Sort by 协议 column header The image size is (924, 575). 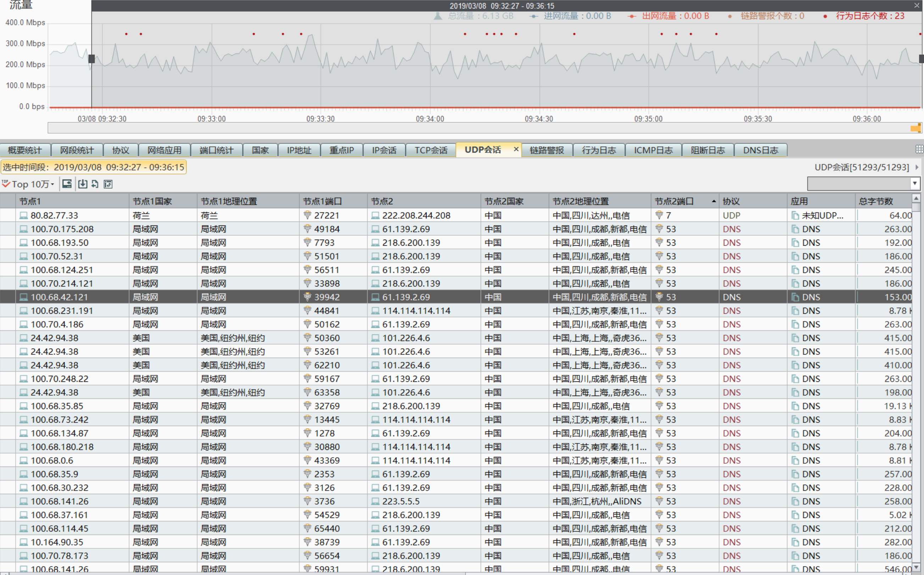[753, 201]
